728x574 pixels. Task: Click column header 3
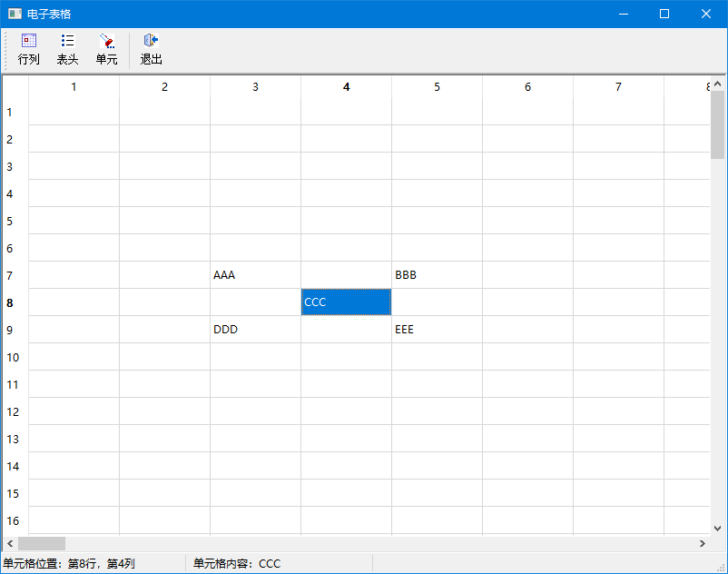(255, 87)
